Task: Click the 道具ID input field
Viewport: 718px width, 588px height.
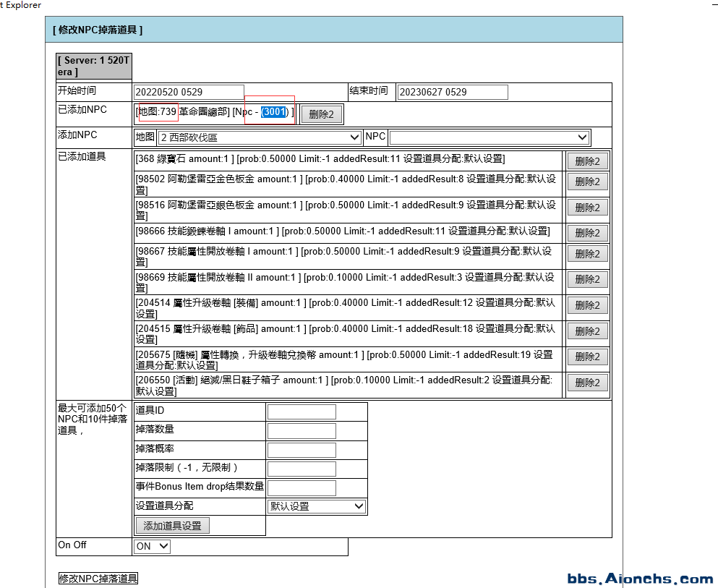Action: click(301, 411)
